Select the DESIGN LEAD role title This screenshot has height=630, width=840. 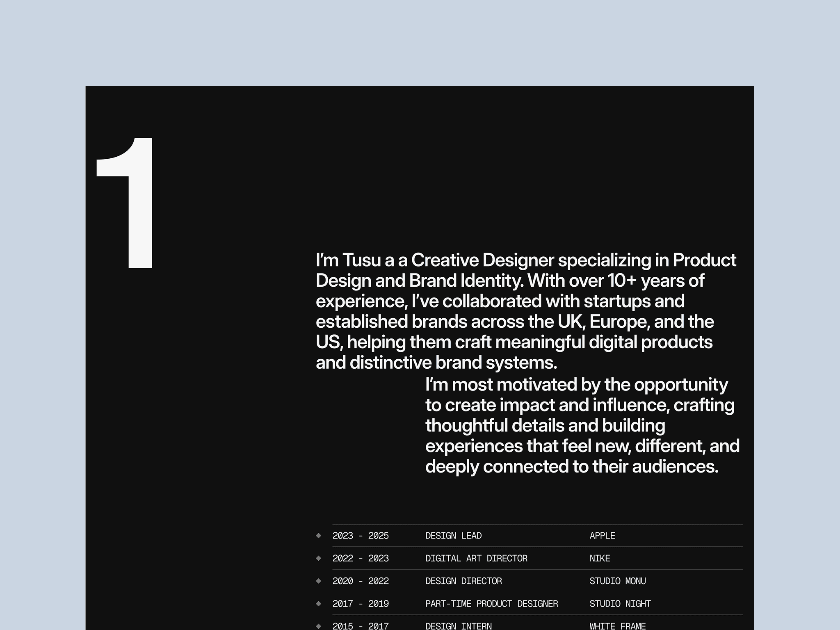[453, 536]
